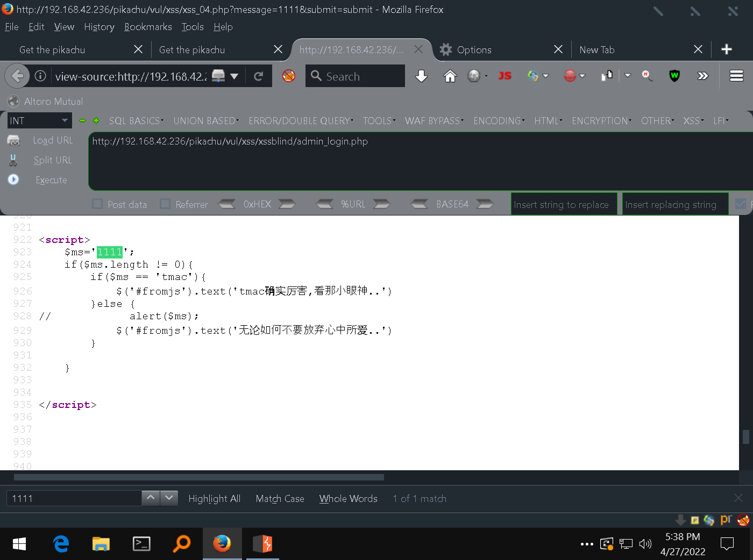Click the horizontal scrollbar of source view

tap(199, 477)
